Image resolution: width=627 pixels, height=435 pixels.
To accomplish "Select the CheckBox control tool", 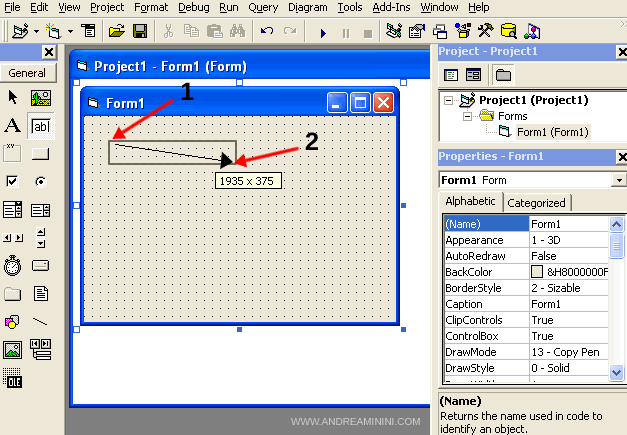I will (x=13, y=181).
